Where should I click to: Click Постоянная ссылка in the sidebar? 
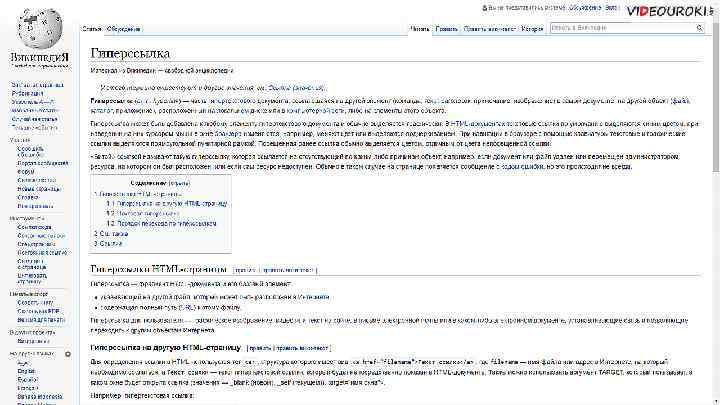tap(42, 253)
